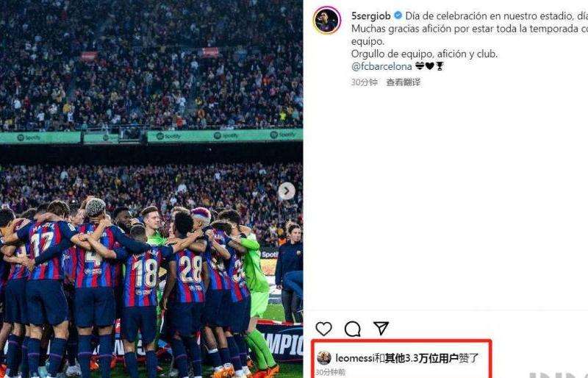This screenshot has height=378, width=588.
Task: Click the black heart emoji in caption
Action: tap(430, 66)
